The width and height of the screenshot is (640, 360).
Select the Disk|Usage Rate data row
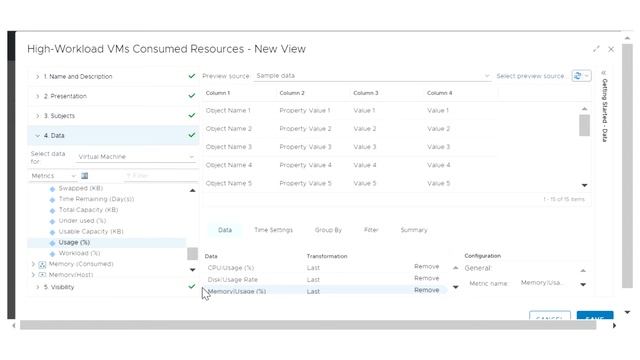(x=325, y=280)
